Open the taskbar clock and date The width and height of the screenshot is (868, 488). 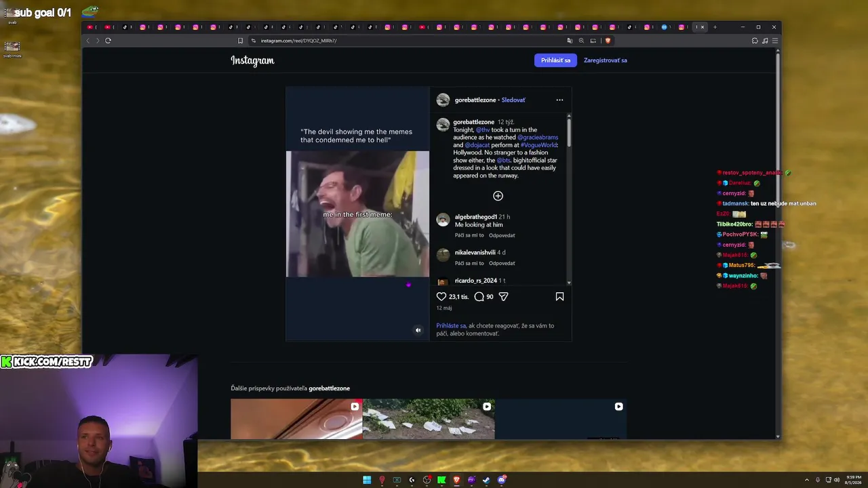(x=854, y=480)
